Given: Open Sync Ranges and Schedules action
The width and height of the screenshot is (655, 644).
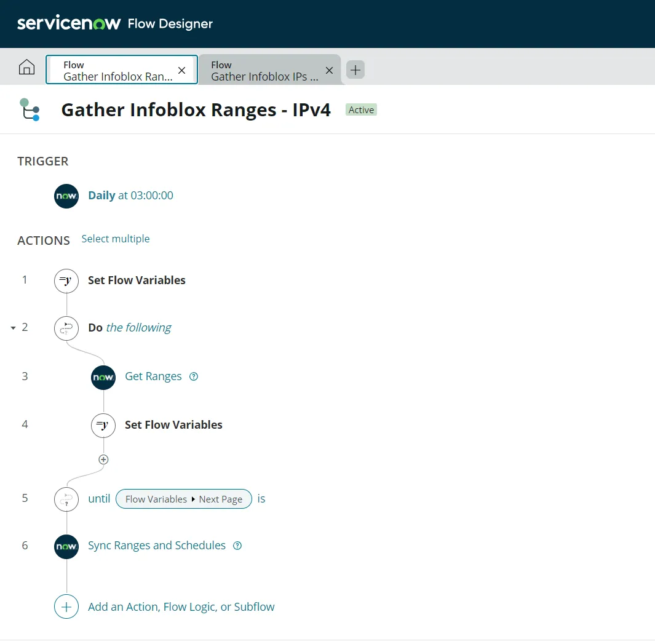Looking at the screenshot, I should point(157,546).
